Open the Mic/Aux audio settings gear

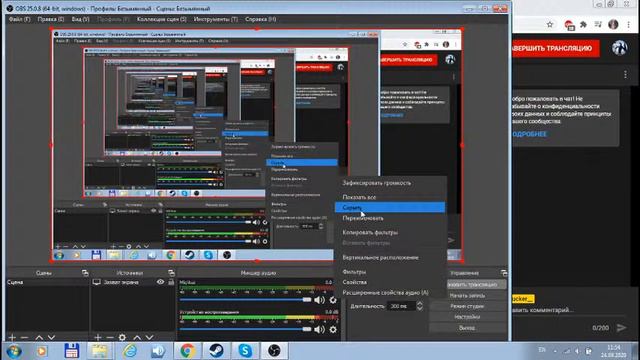point(333,300)
